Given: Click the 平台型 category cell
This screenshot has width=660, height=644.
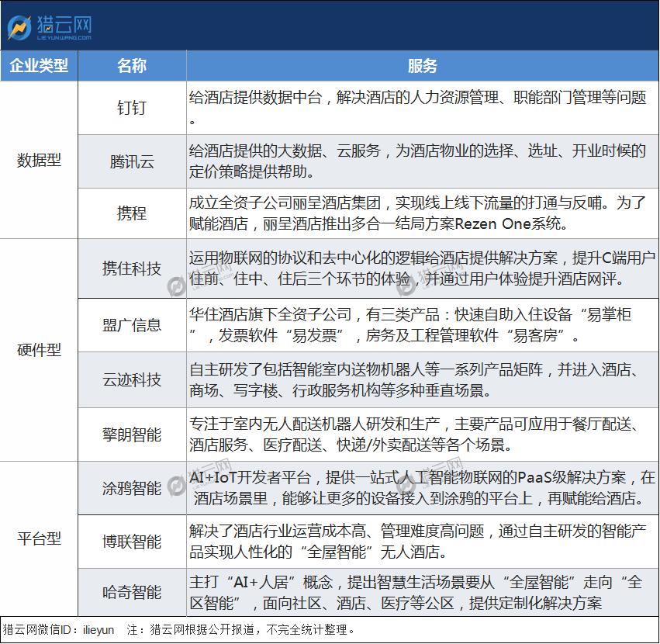Looking at the screenshot, I should click(x=39, y=538).
